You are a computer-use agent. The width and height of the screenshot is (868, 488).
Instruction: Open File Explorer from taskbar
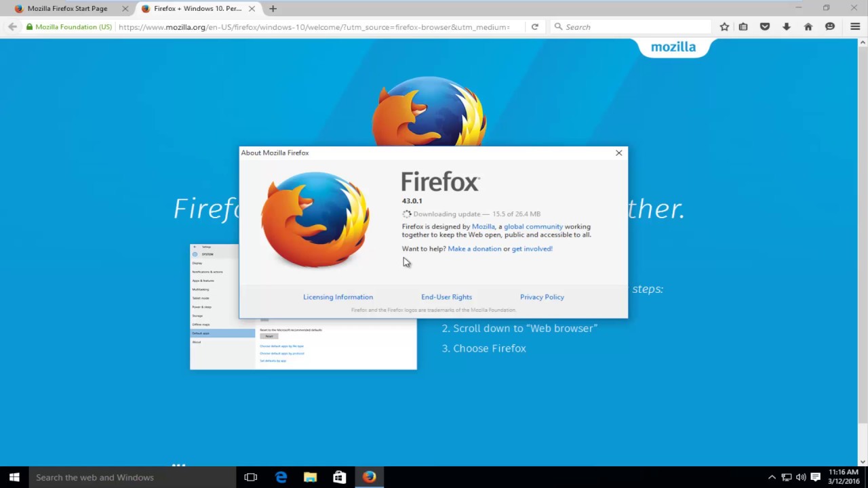click(310, 477)
